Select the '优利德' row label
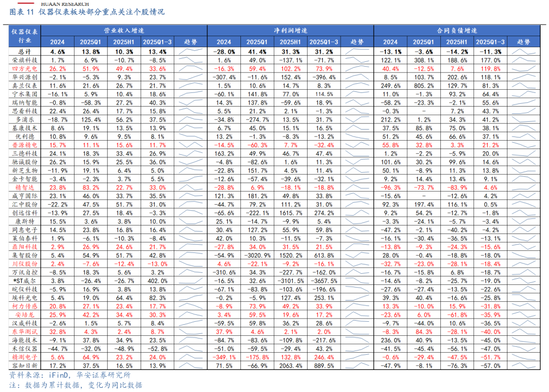Image resolution: width=549 pixels, height=392 pixels. click(25, 136)
